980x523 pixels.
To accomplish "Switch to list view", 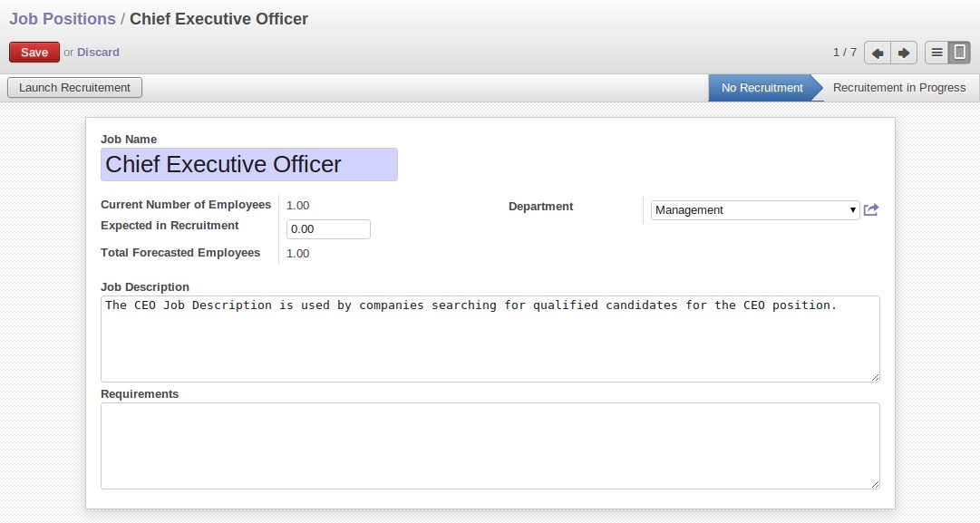I will [936, 53].
